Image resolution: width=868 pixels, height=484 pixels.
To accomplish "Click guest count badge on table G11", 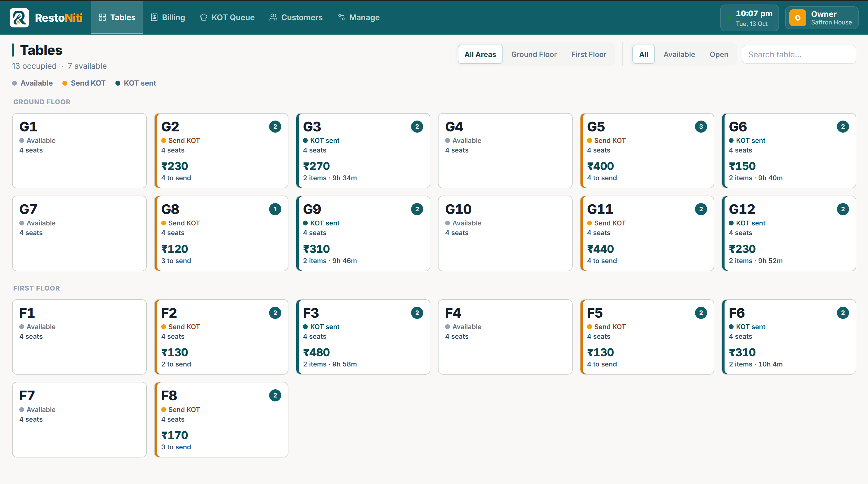I will [x=701, y=209].
